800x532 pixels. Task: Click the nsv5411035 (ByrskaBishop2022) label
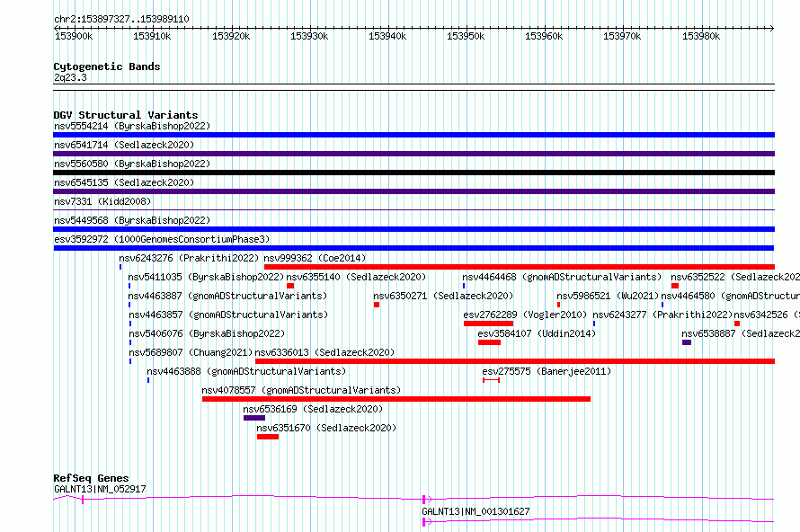(x=206, y=277)
